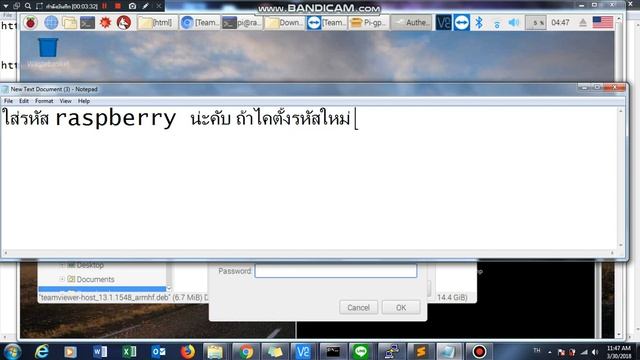Switch to VNC Viewer in the taskbar

(x=303, y=351)
